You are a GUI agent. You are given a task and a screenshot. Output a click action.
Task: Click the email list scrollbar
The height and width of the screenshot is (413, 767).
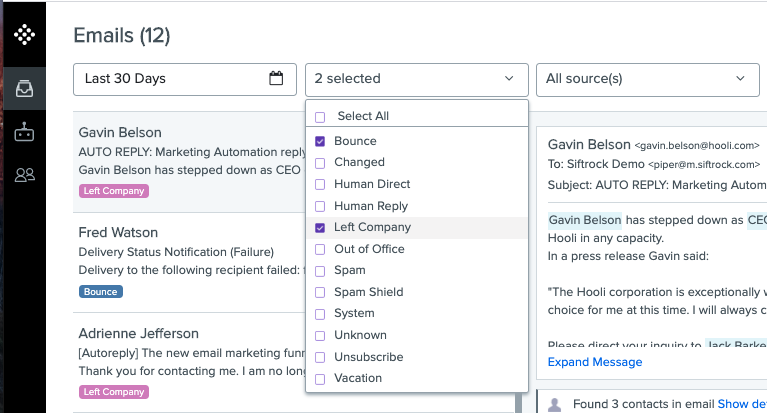point(518,402)
